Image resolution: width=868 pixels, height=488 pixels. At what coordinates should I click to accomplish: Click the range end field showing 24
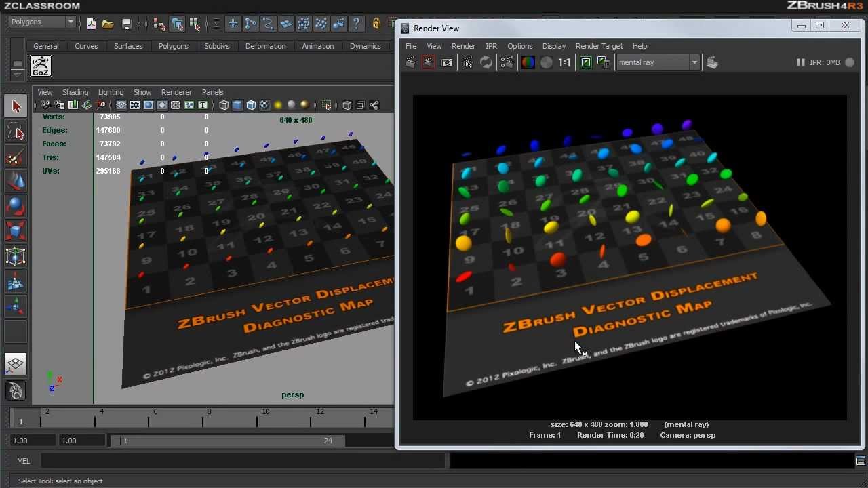pos(328,441)
